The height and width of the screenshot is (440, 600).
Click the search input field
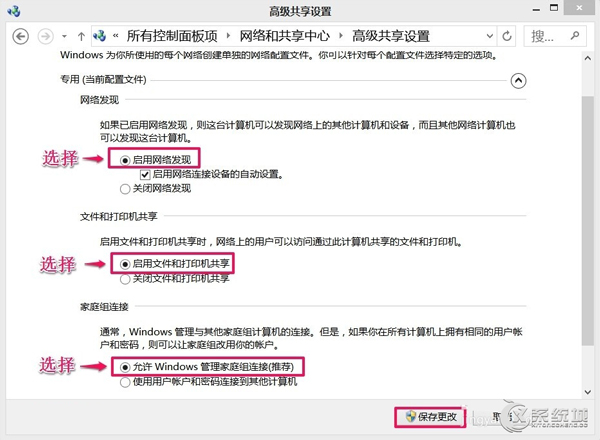click(555, 36)
